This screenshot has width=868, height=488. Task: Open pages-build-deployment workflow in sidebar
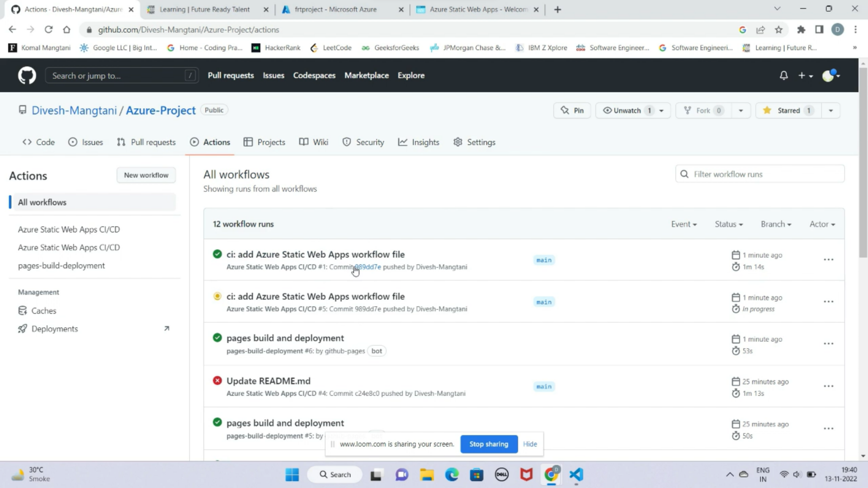pyautogui.click(x=61, y=265)
